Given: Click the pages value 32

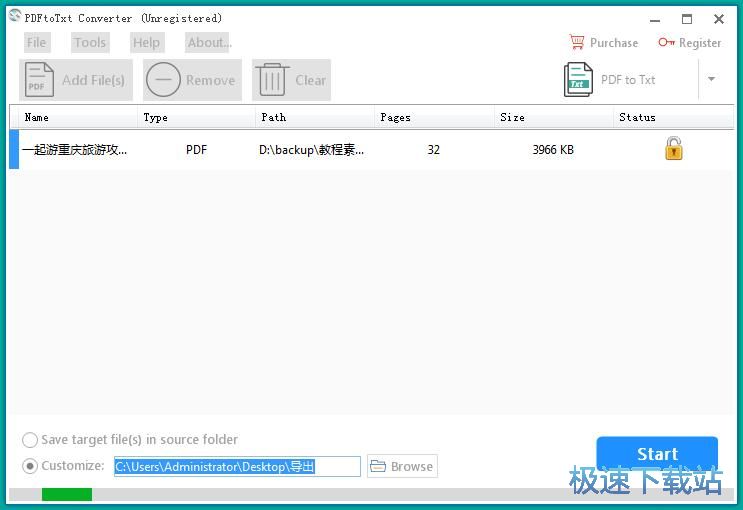Looking at the screenshot, I should (434, 150).
